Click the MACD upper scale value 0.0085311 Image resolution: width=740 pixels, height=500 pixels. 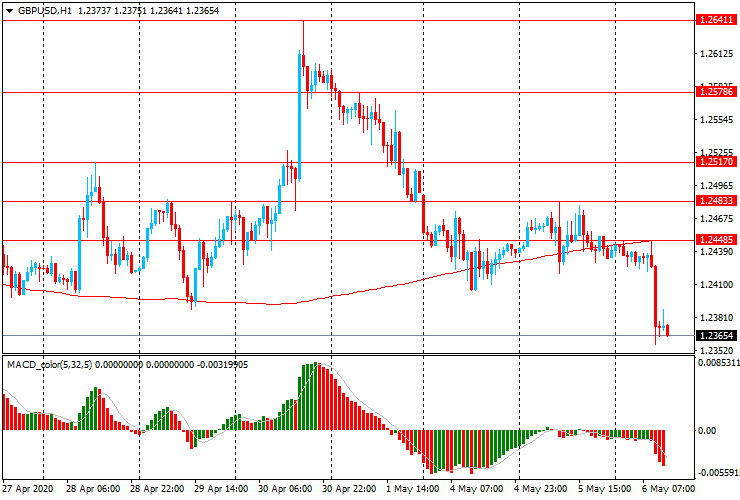(x=719, y=363)
